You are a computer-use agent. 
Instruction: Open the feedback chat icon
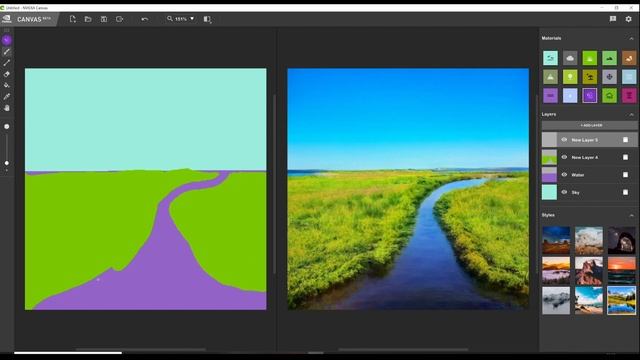613,19
